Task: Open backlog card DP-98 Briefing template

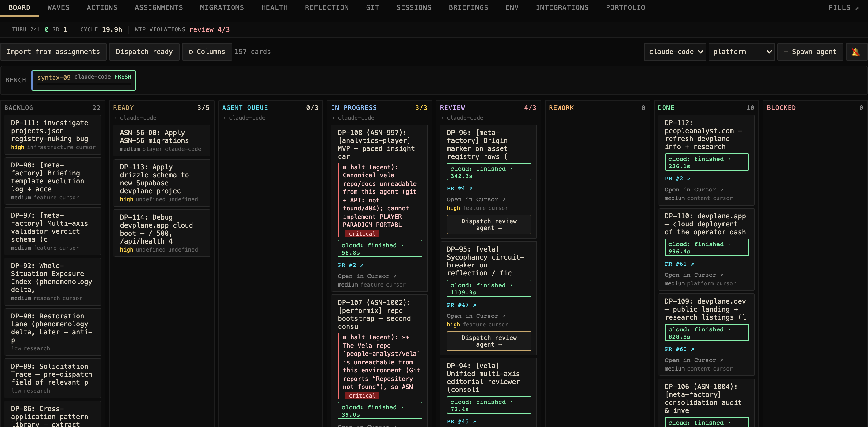Action: pyautogui.click(x=53, y=181)
